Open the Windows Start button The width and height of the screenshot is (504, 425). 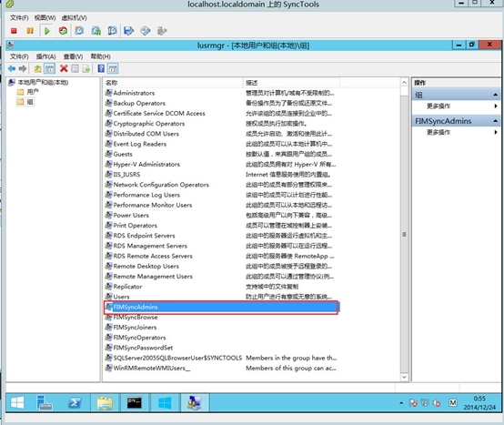(x=17, y=402)
